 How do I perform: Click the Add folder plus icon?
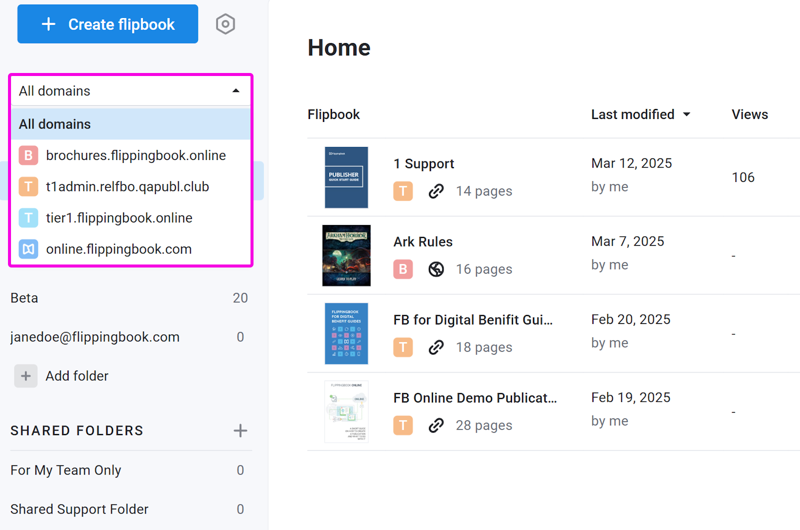(x=26, y=376)
